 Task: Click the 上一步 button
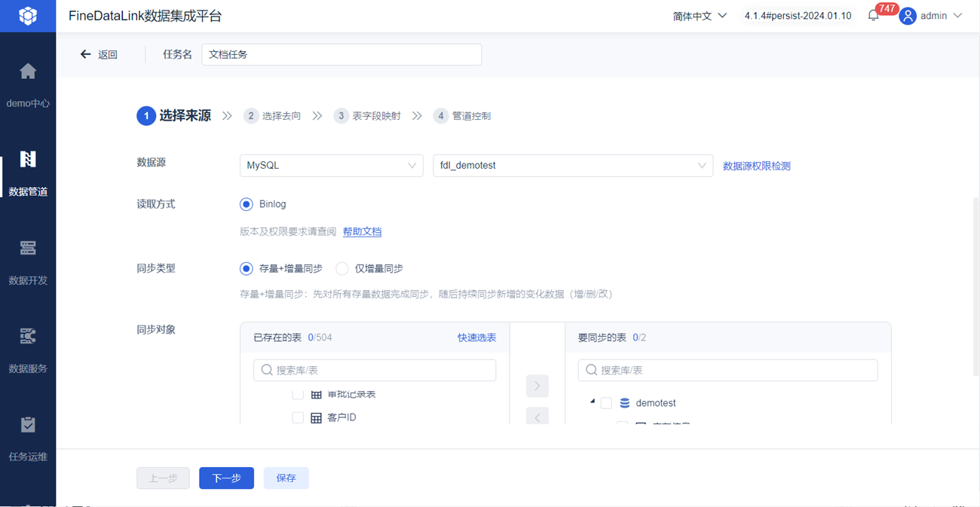coord(163,478)
